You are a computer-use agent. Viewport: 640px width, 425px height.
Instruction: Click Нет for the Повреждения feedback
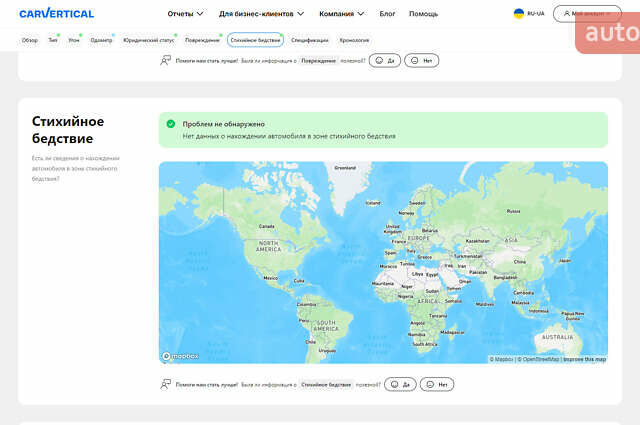coord(422,60)
